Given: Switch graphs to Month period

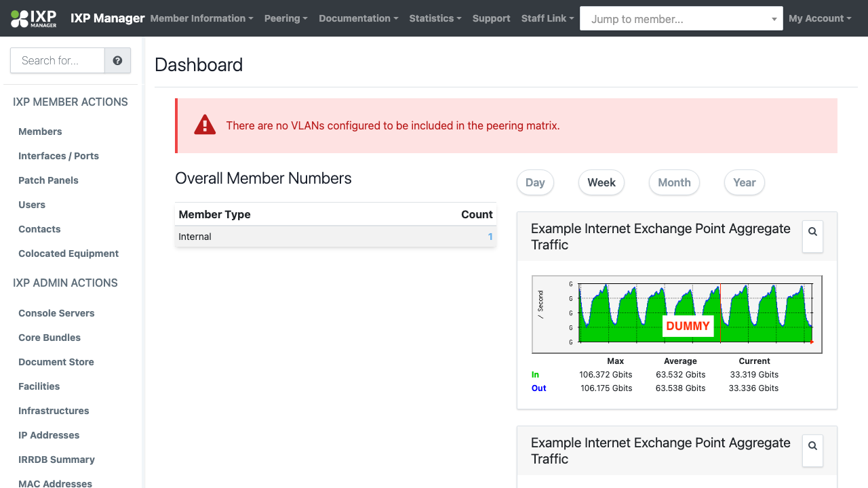Looking at the screenshot, I should (x=674, y=182).
